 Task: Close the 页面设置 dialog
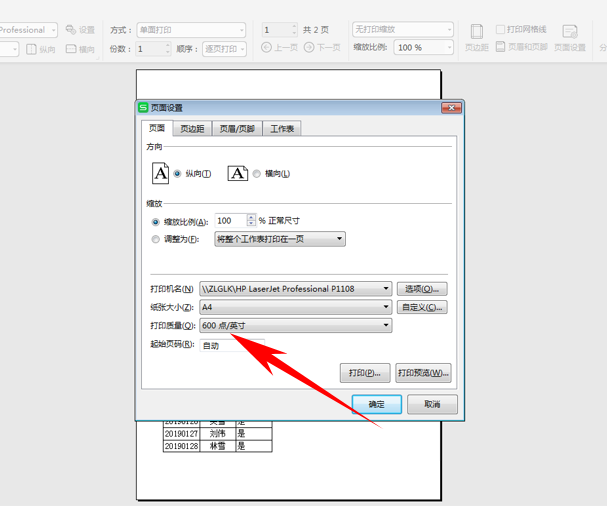451,108
